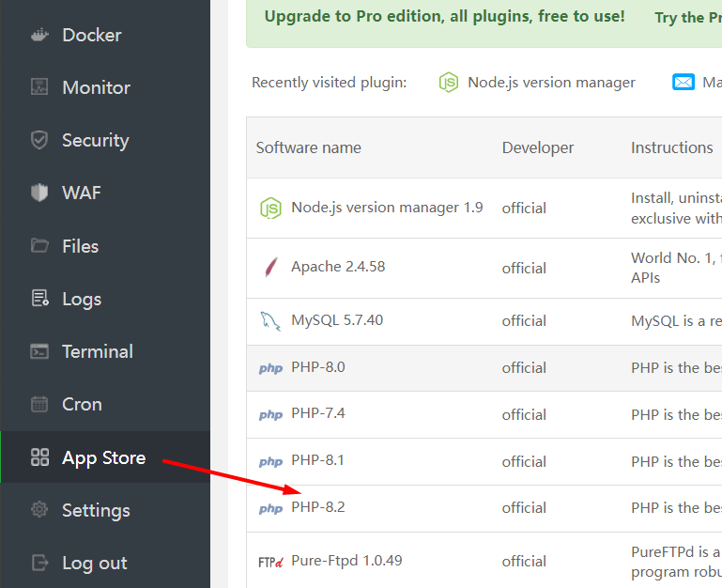
Task: Select App Store in sidebar
Action: (105, 457)
